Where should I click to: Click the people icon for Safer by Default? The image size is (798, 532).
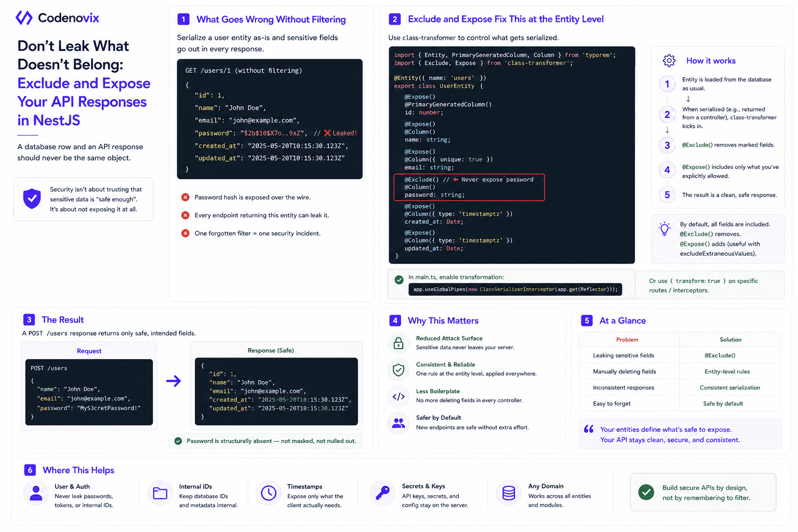click(x=398, y=423)
